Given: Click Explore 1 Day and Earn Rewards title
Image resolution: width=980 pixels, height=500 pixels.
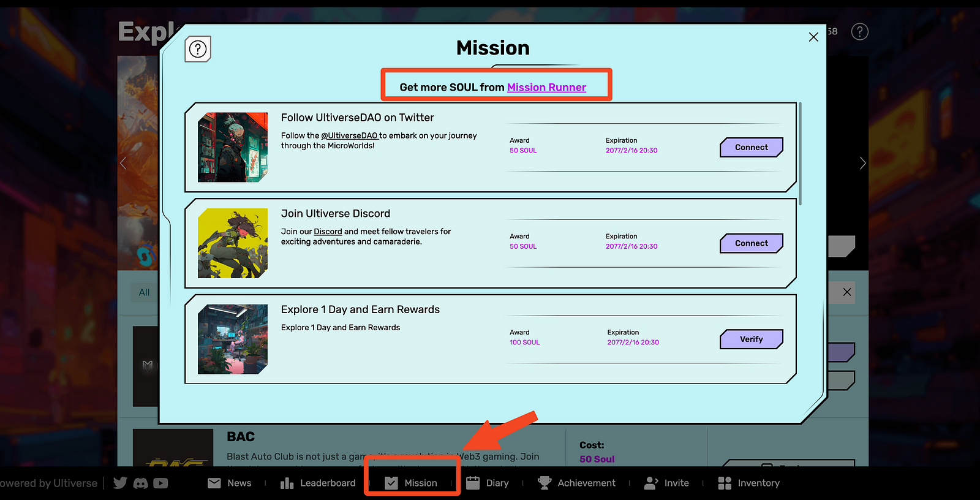Looking at the screenshot, I should [360, 309].
